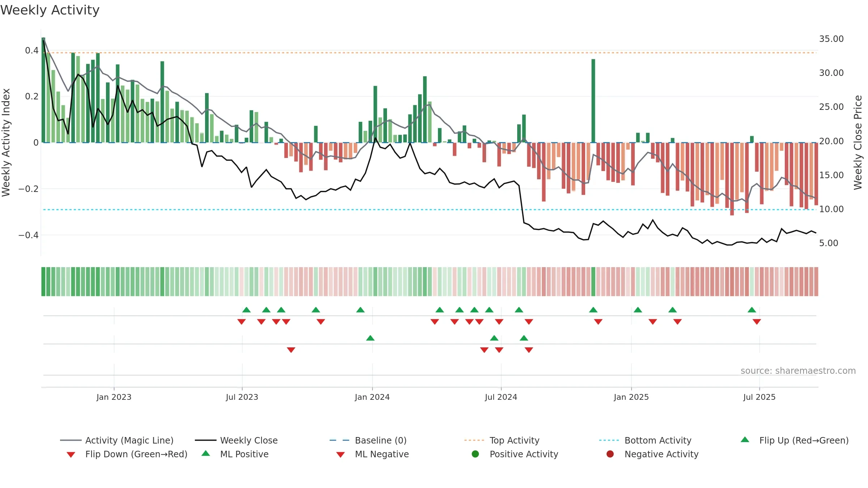The width and height of the screenshot is (868, 488).
Task: Click the first Flip Up triangle near Jul 2023
Action: 246,310
